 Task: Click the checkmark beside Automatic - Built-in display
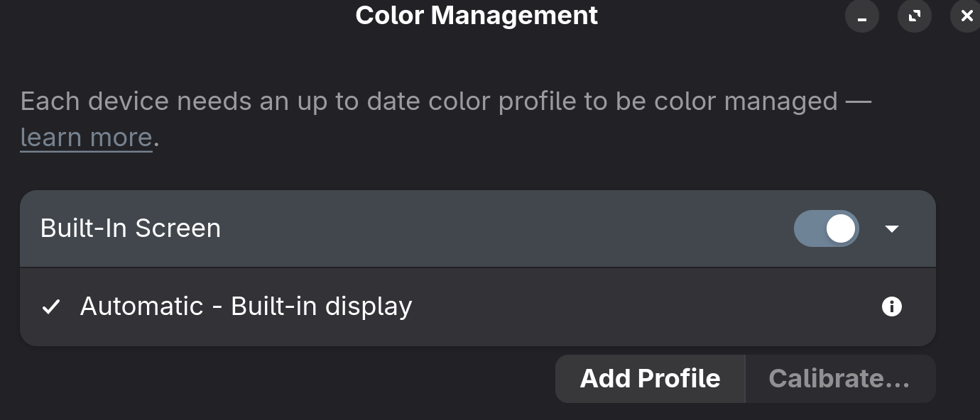[x=50, y=307]
